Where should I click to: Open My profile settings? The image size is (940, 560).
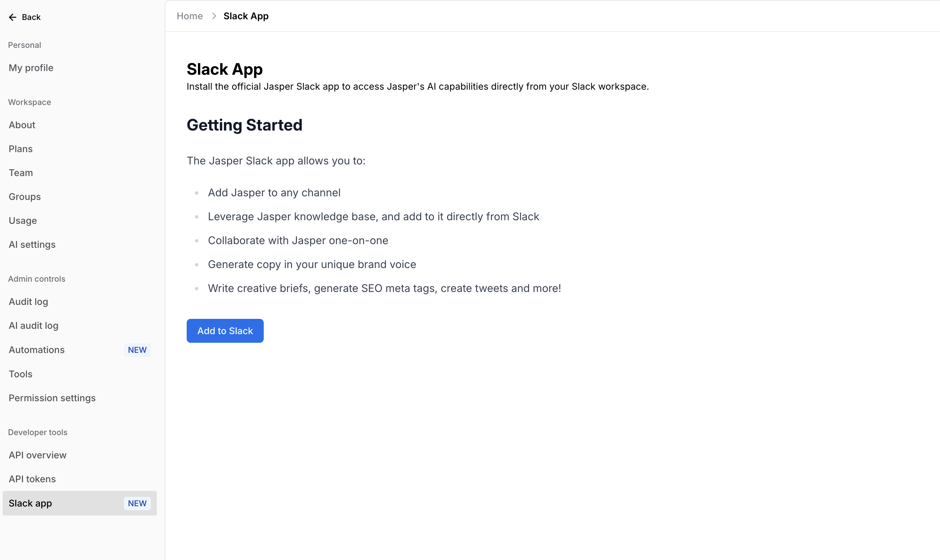click(31, 68)
